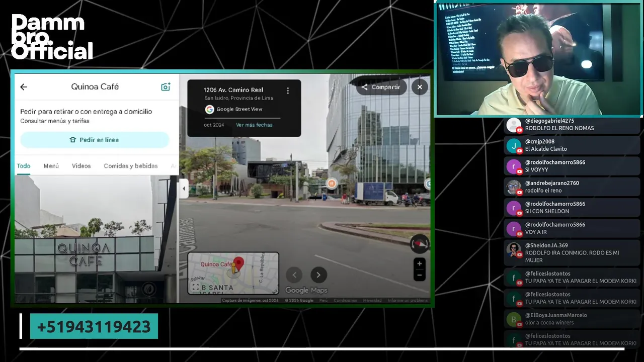Go back from the Quinoa Café panel
This screenshot has height=362, width=644.
coord(24,87)
